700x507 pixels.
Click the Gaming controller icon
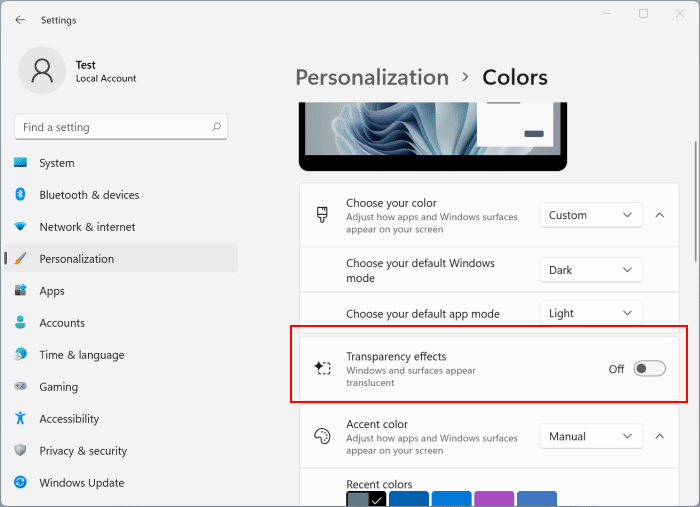pyautogui.click(x=21, y=386)
